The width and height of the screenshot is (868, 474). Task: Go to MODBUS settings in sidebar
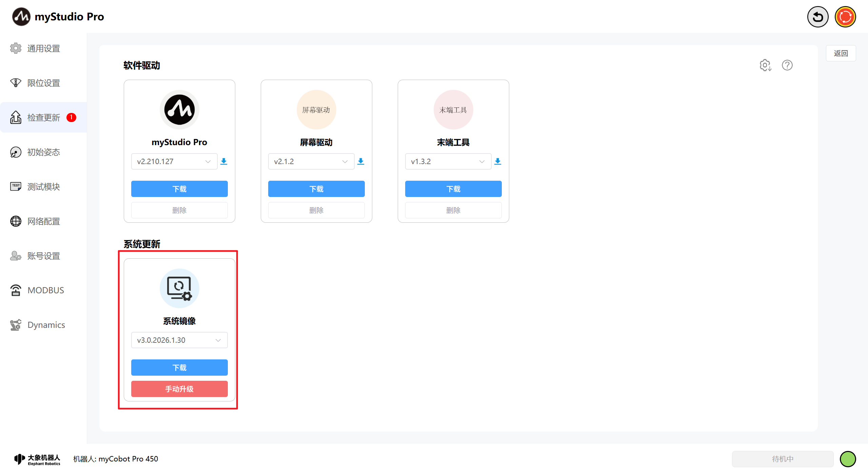click(x=45, y=290)
